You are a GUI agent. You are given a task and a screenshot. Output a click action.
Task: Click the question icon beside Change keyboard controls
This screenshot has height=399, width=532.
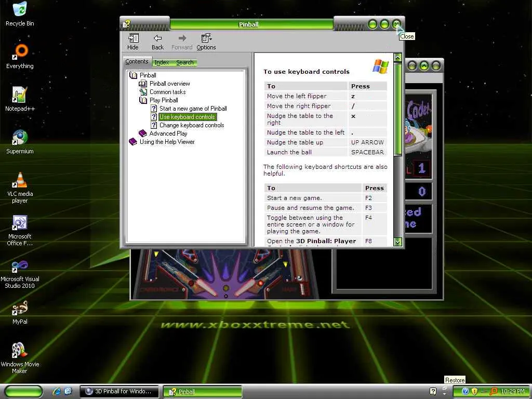[x=154, y=125]
